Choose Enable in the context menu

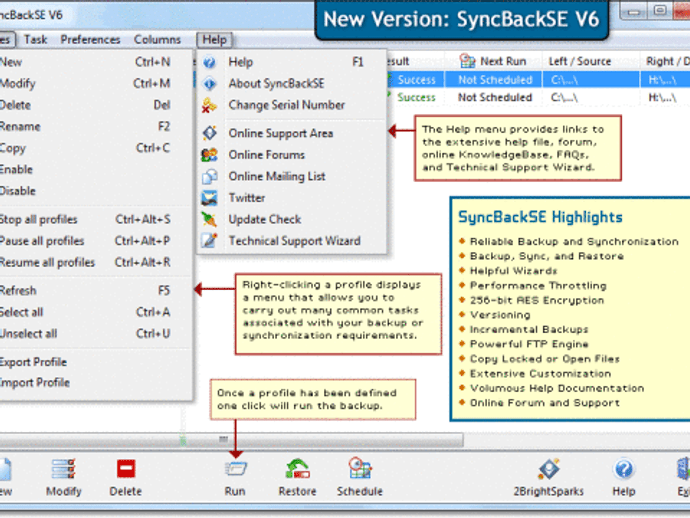[95, 169]
